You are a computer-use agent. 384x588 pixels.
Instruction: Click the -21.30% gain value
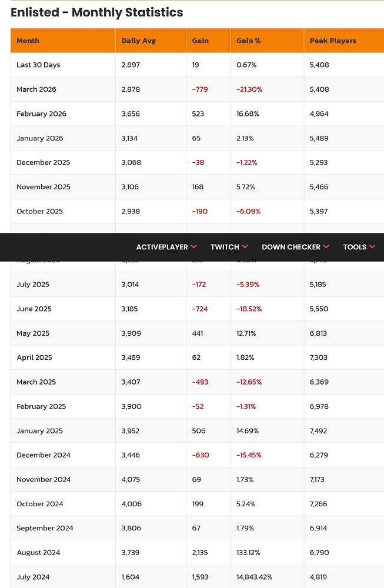pyautogui.click(x=249, y=89)
